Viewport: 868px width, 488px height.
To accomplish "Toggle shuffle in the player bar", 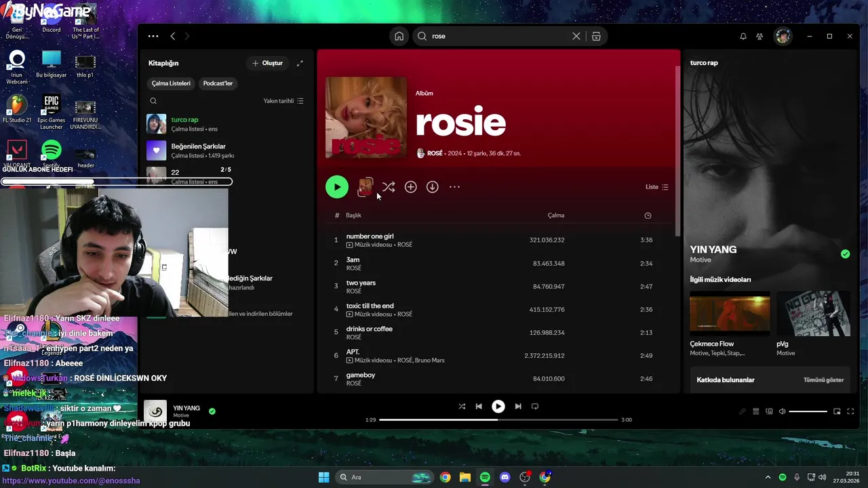I will 462,407.
